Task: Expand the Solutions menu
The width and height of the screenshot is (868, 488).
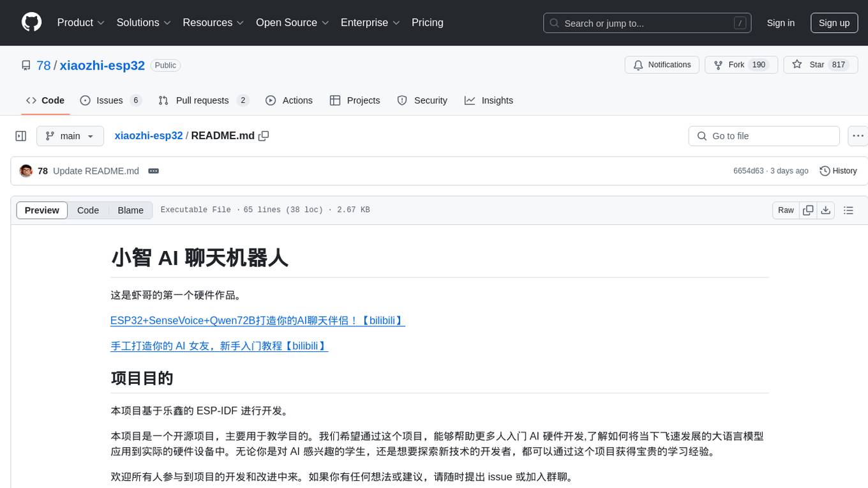Action: 144,22
